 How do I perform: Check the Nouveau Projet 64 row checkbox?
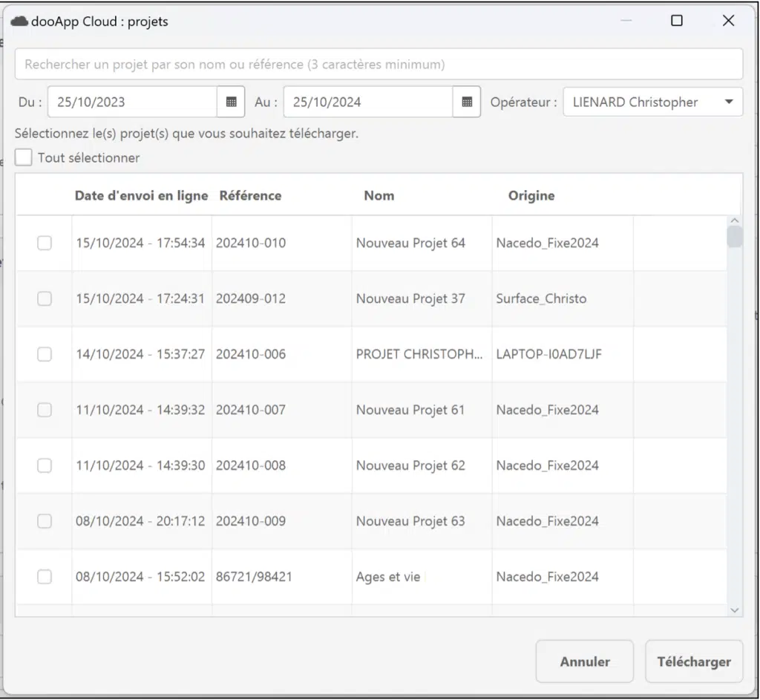point(45,243)
